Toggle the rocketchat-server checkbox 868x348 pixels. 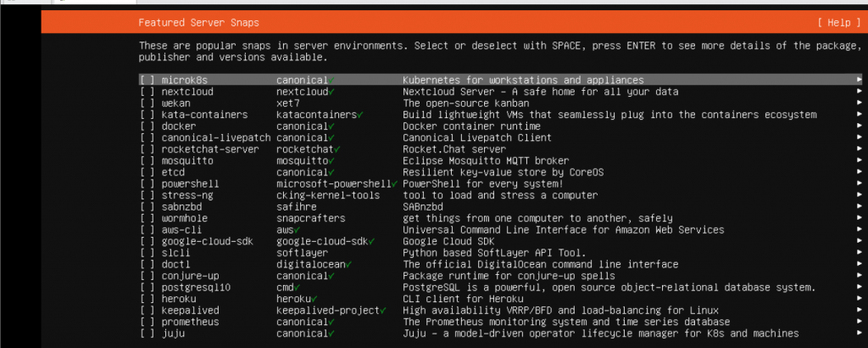pos(147,149)
